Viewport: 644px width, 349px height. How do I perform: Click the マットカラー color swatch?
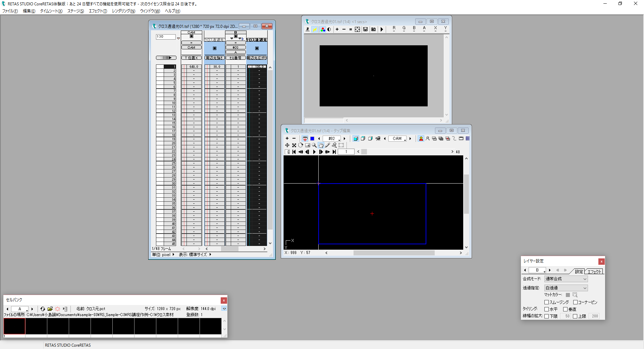pos(568,295)
